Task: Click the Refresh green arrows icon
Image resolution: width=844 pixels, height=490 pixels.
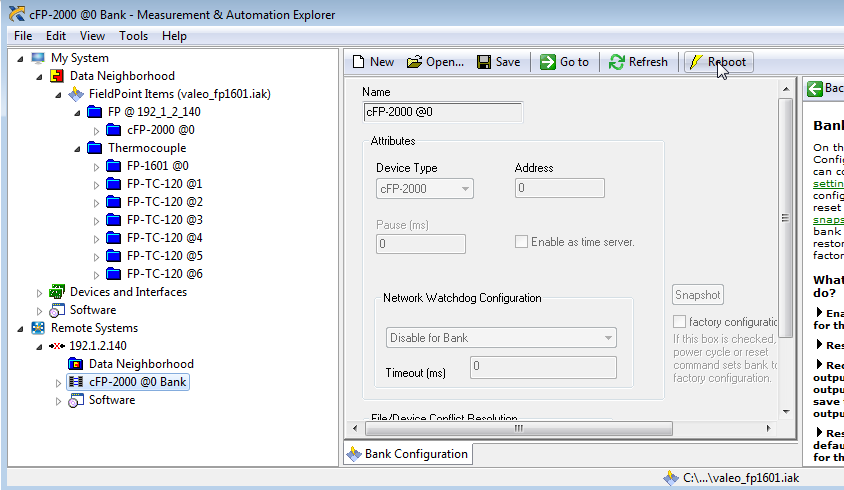Action: point(616,62)
